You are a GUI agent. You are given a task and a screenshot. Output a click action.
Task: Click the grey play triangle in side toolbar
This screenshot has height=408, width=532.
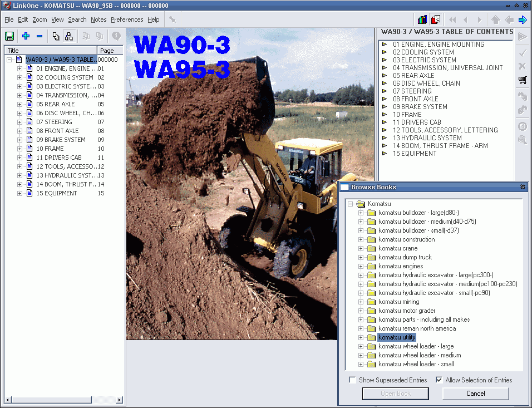[523, 37]
